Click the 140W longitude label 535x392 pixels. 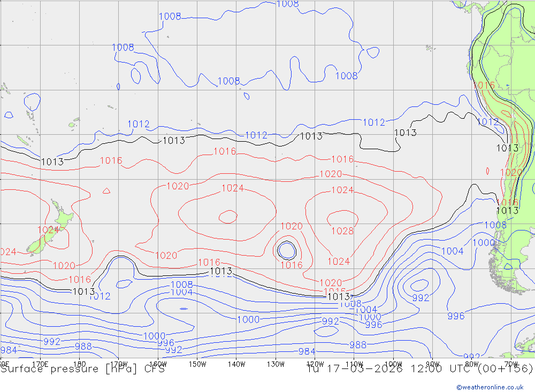[x=236, y=364]
